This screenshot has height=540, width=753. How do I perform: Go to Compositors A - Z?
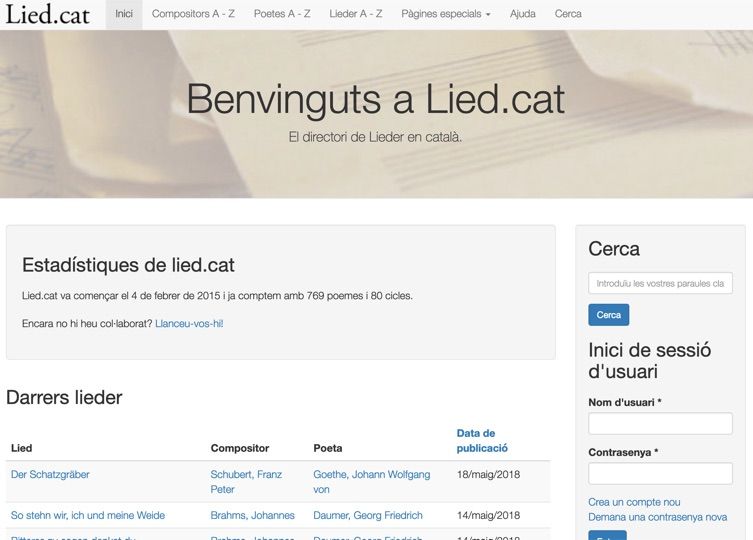coord(193,14)
